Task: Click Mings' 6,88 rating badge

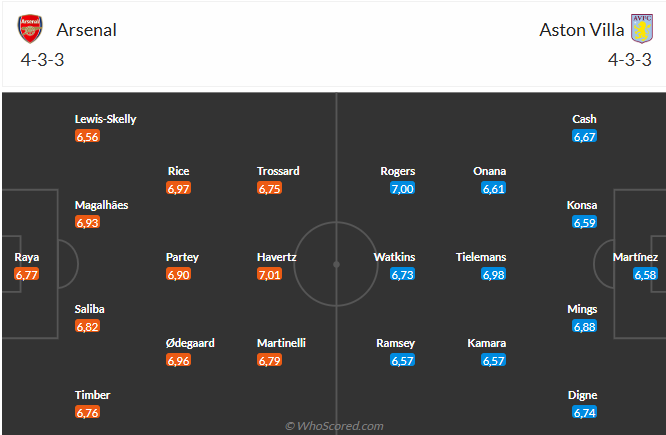Action: point(584,326)
